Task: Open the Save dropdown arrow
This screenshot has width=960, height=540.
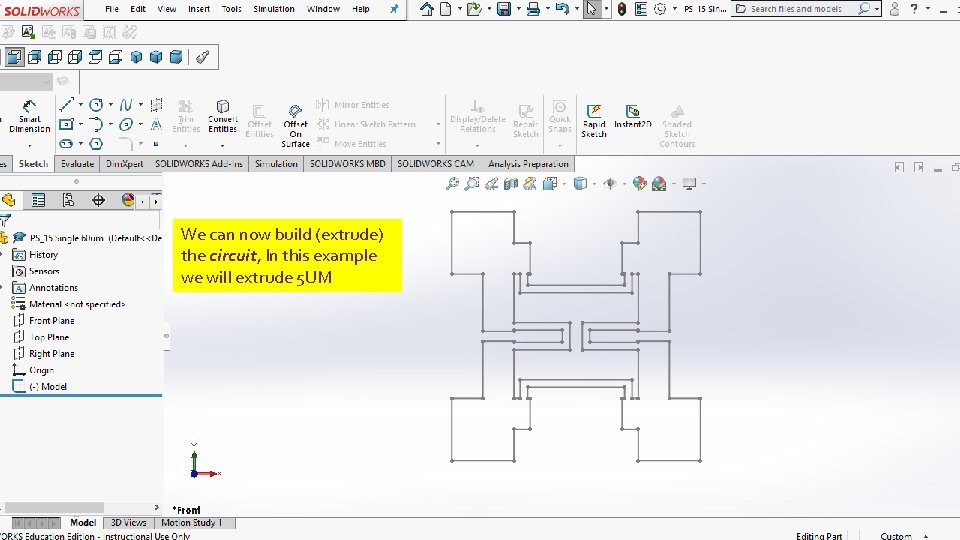Action: tap(519, 9)
